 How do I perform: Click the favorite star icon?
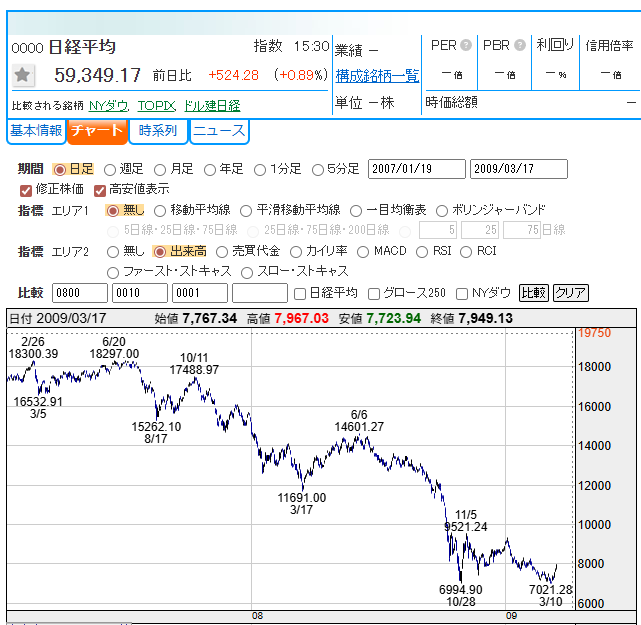click(22, 75)
